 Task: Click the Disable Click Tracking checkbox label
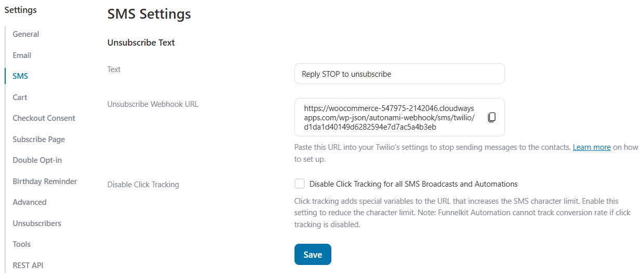coord(413,184)
